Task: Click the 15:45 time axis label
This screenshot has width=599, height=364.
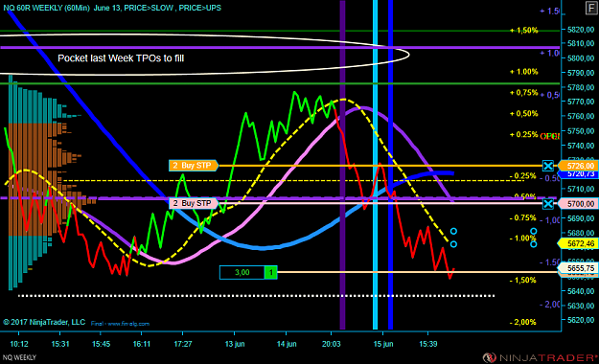Action: 101,344
